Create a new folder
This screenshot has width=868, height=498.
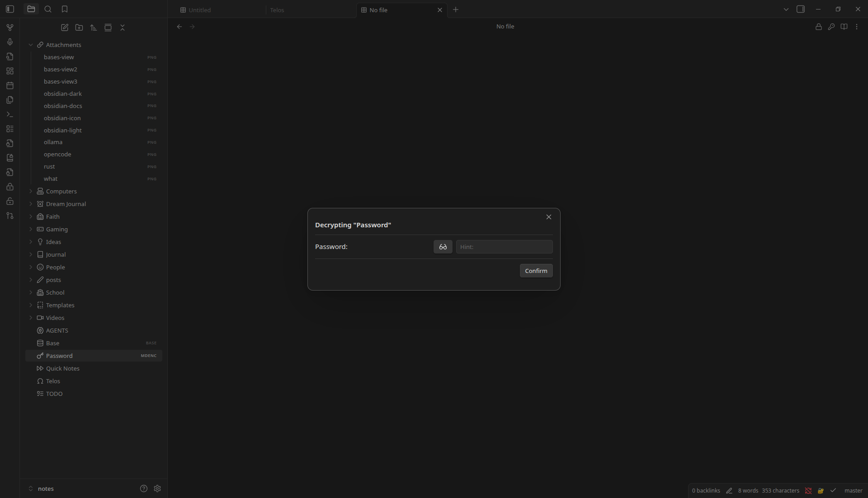pos(79,28)
